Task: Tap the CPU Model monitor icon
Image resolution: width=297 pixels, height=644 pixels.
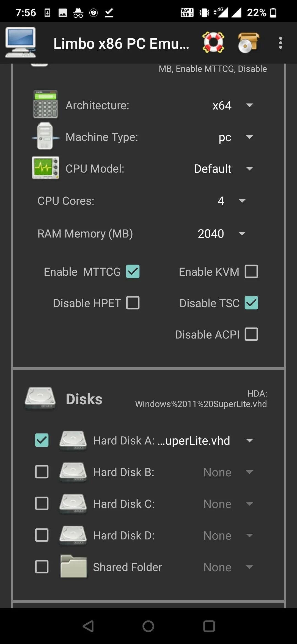Action: click(x=45, y=168)
